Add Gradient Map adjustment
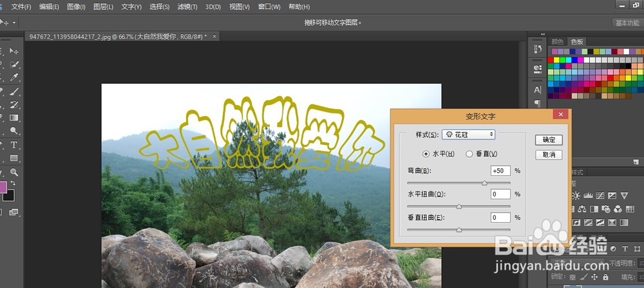This screenshot has width=644, height=288. coord(624,223)
